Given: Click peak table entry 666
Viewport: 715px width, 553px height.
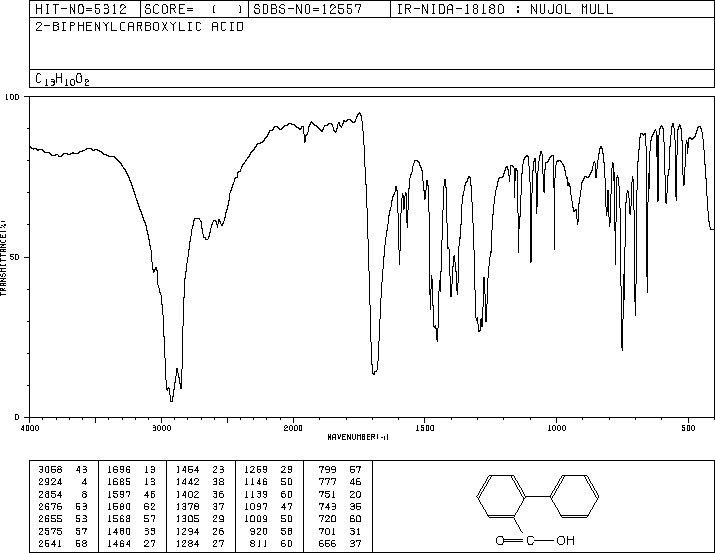Looking at the screenshot, I should click(327, 544).
